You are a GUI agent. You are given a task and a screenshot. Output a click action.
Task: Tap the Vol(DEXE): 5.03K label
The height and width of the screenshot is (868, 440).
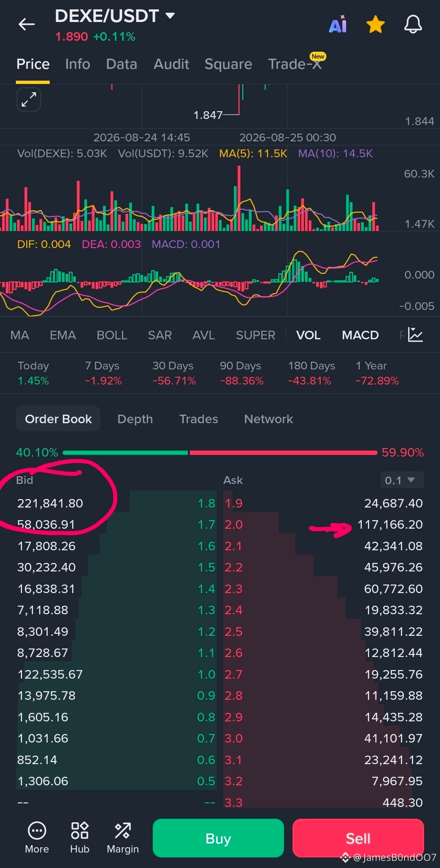(x=62, y=154)
